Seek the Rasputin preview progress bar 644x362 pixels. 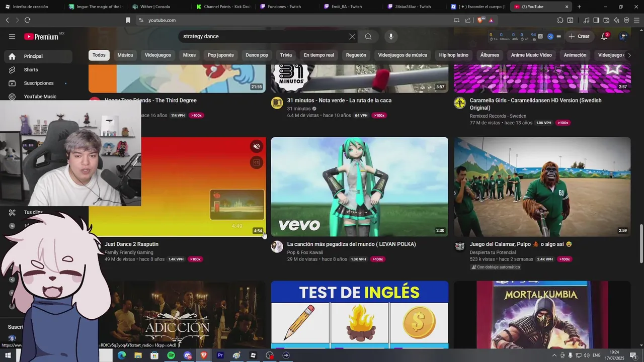click(x=177, y=236)
